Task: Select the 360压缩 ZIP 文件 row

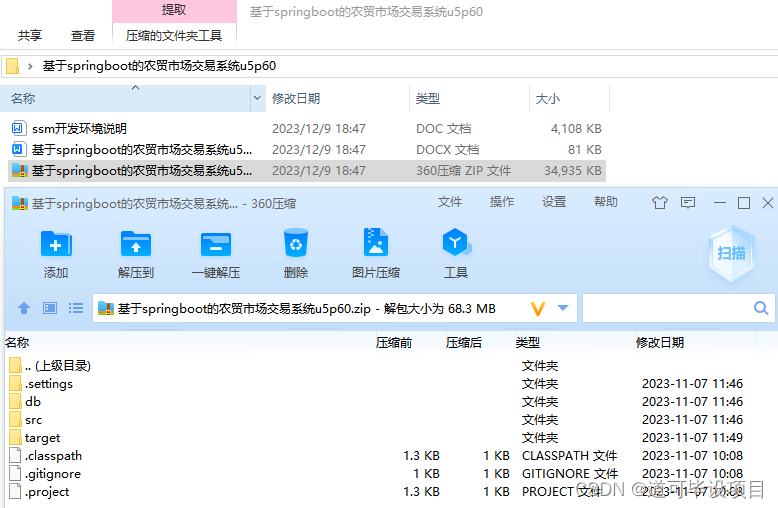Action: tap(307, 171)
